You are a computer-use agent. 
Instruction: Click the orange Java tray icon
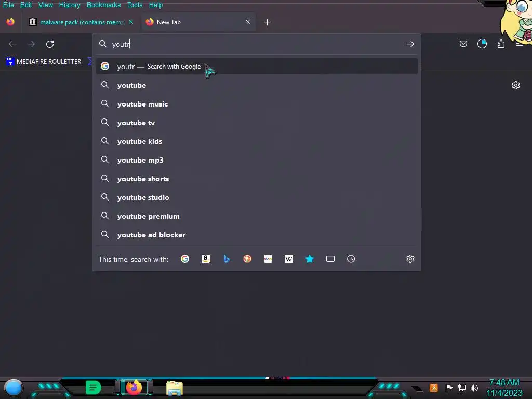point(434,388)
